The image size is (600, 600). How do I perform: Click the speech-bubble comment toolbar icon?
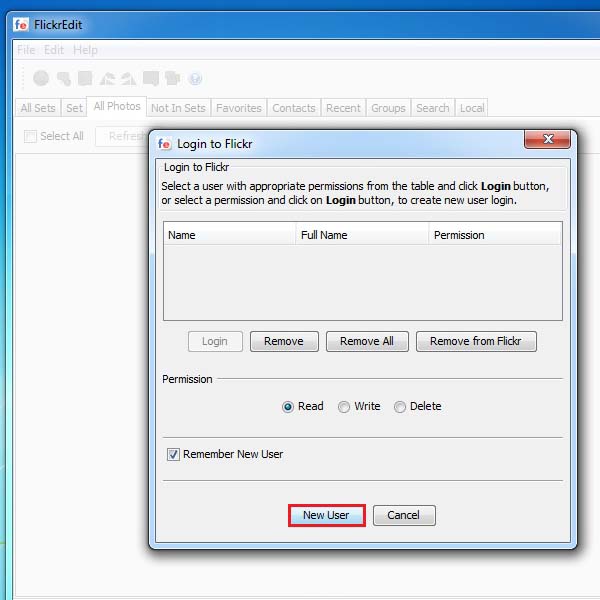150,78
